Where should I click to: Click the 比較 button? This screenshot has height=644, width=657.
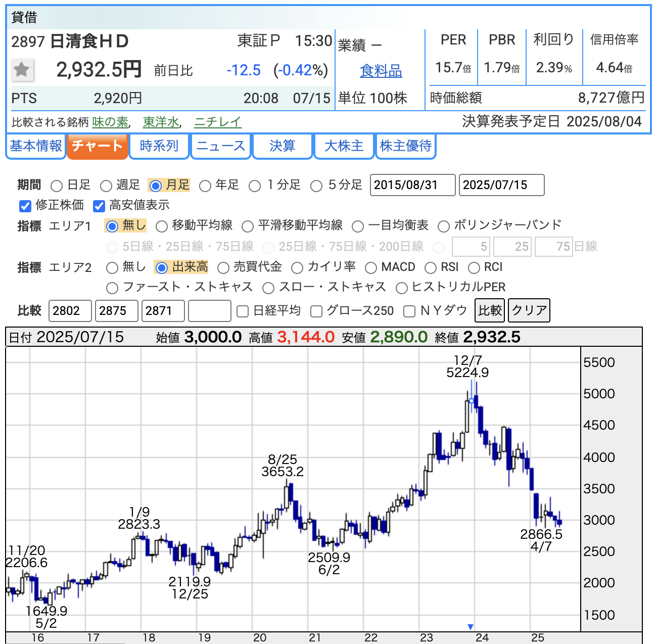490,310
